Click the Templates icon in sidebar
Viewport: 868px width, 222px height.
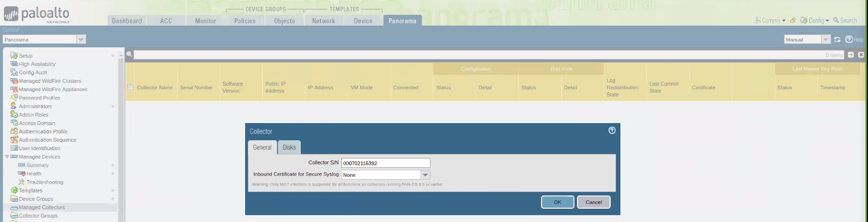(x=14, y=190)
